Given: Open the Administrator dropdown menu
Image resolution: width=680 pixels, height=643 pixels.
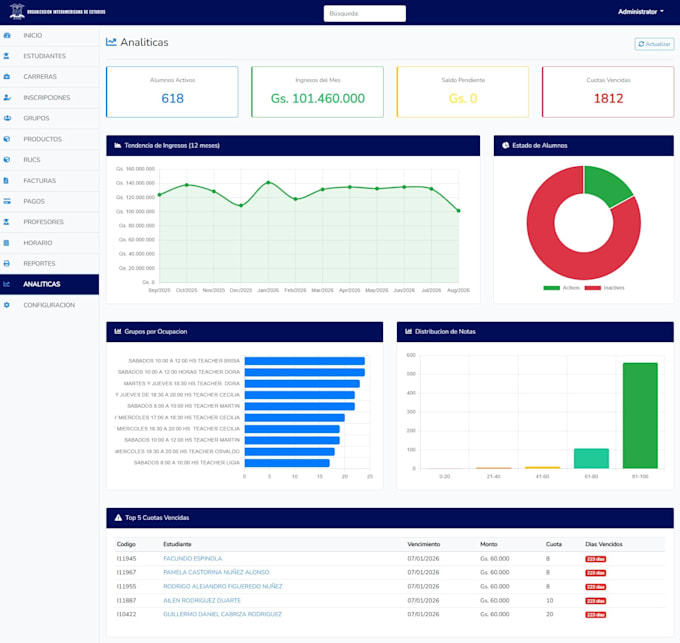Looking at the screenshot, I should point(641,12).
